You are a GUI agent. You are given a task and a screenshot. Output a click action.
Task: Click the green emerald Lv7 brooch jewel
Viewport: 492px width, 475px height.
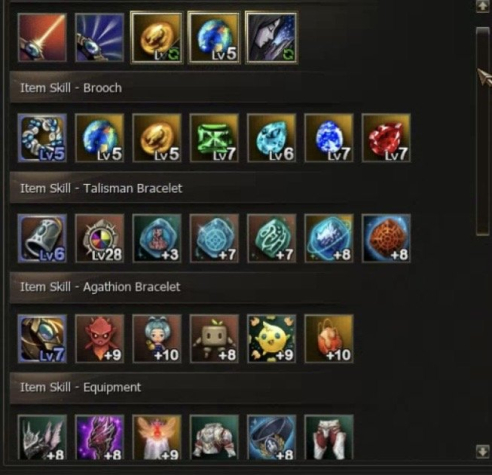coord(214,138)
